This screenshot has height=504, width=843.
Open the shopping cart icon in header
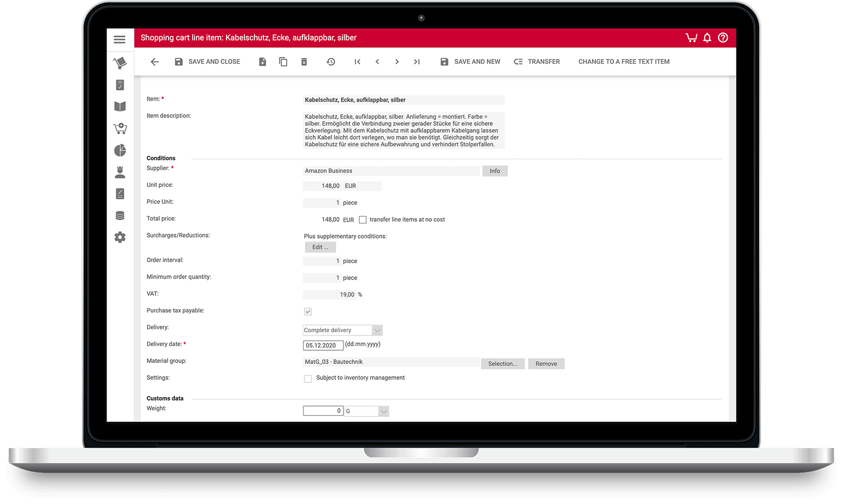[x=691, y=37]
